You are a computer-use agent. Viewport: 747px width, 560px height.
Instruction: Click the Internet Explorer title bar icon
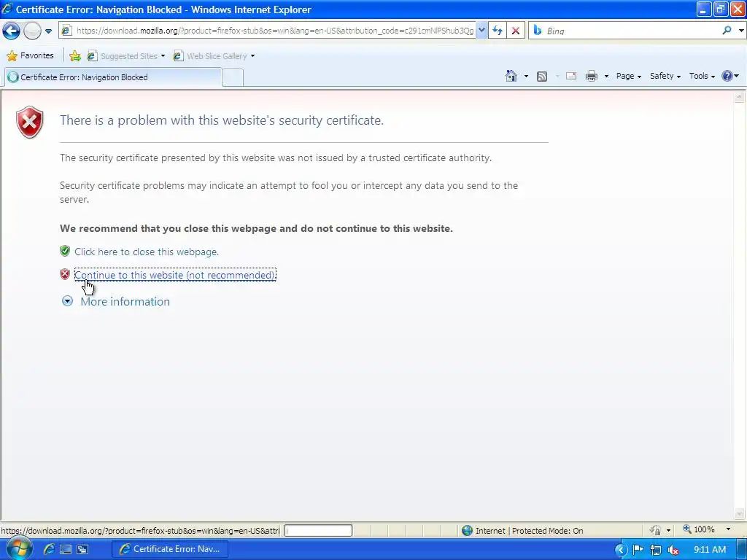click(x=7, y=9)
